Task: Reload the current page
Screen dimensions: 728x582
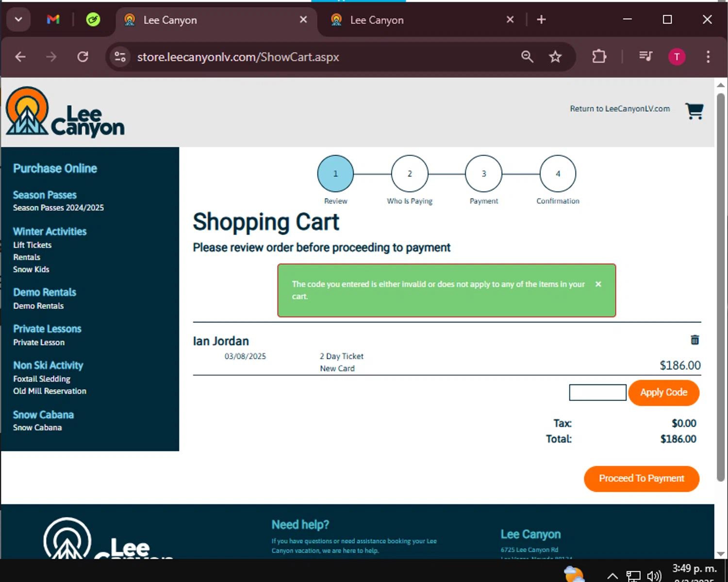Action: (x=83, y=57)
